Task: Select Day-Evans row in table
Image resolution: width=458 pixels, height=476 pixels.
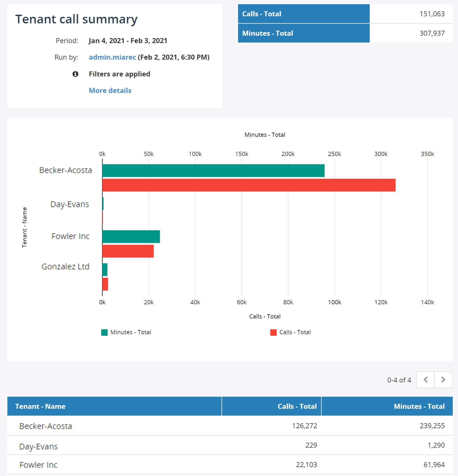Action: (230, 445)
